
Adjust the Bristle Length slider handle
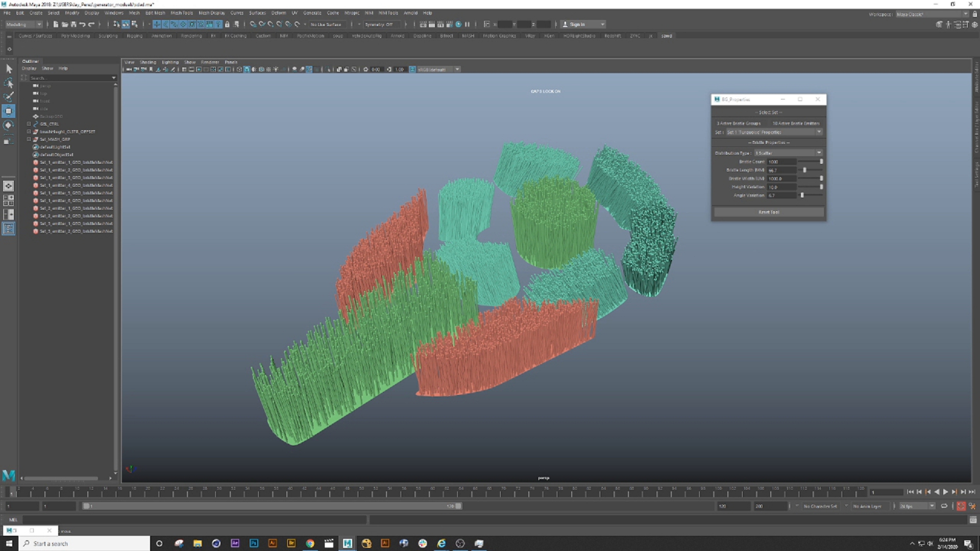click(804, 170)
